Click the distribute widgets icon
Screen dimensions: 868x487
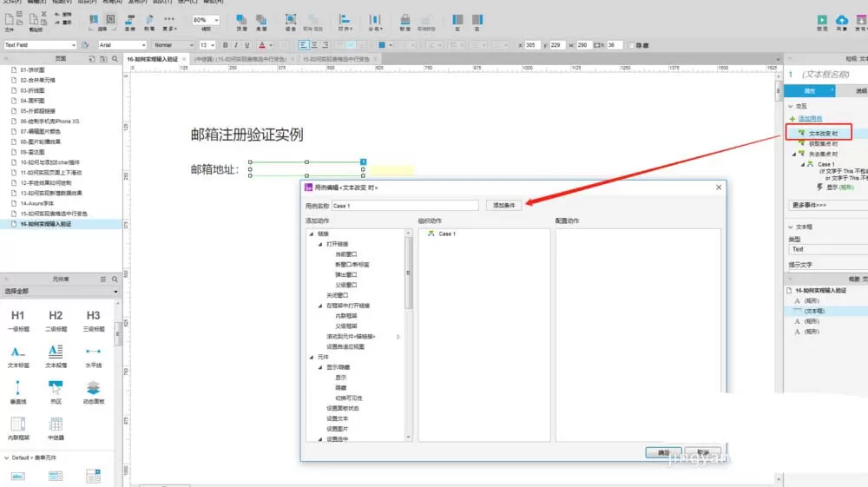375,20
